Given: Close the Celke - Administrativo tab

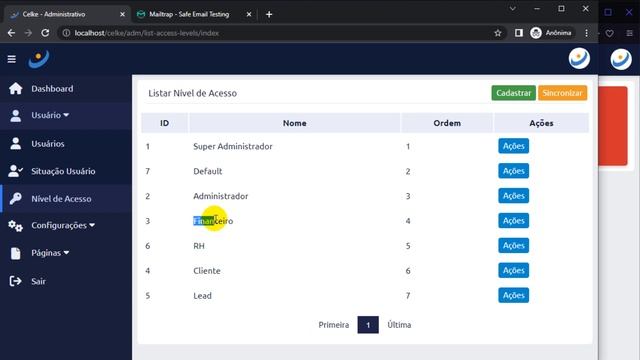Looking at the screenshot, I should pyautogui.click(x=122, y=14).
